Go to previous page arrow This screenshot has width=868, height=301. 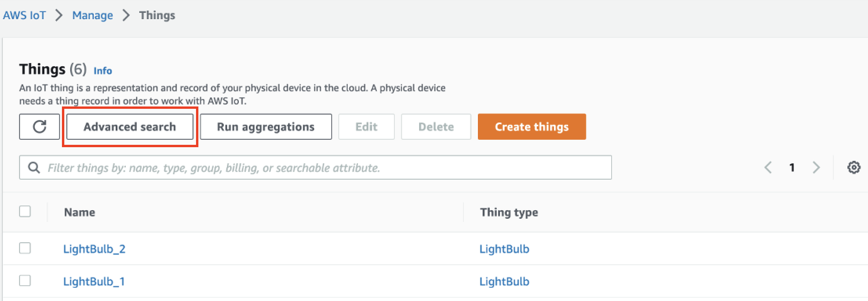[x=768, y=168]
